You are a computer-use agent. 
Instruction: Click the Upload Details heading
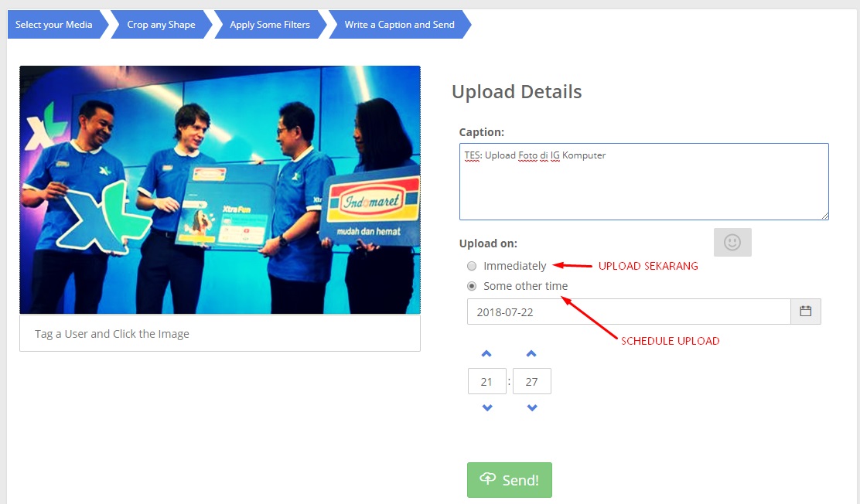click(x=517, y=91)
